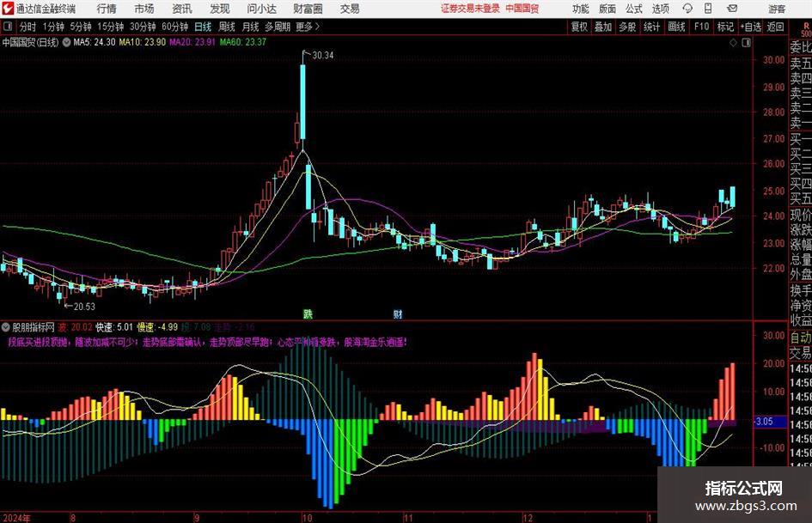
Task: Expand the 股朋指标网 indicator settings arrow
Action: [6, 327]
